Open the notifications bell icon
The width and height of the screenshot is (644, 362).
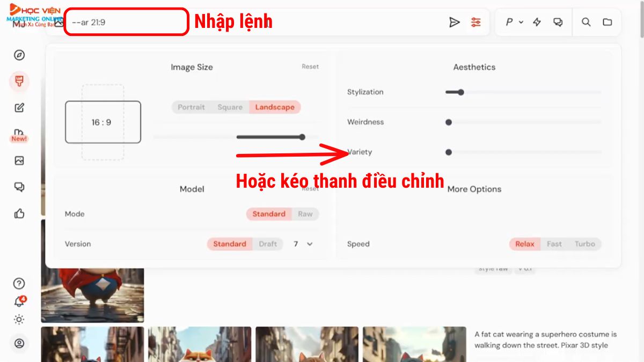click(19, 301)
